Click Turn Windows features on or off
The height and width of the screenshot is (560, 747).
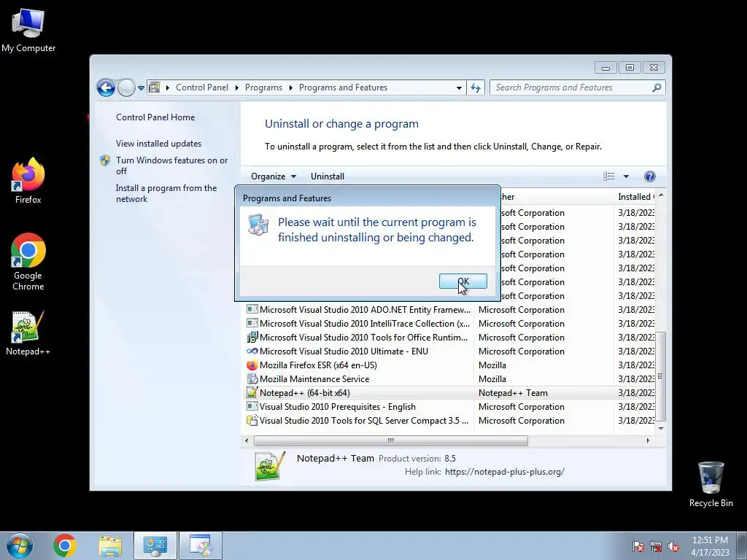pyautogui.click(x=171, y=166)
